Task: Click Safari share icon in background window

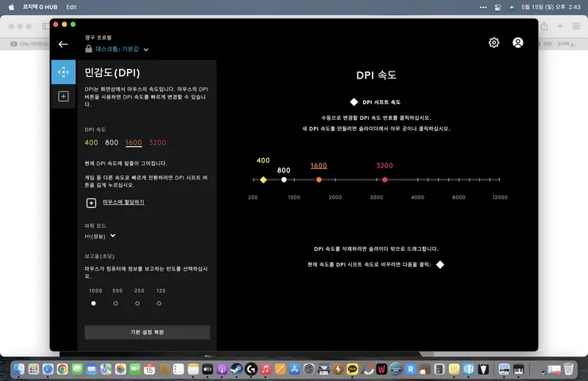Action: click(x=544, y=26)
